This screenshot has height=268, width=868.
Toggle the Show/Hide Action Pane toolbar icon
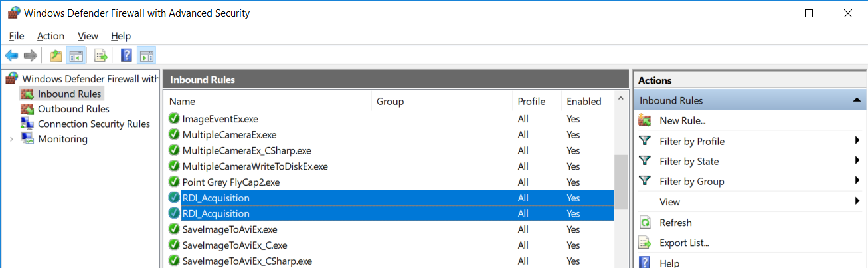tap(147, 55)
